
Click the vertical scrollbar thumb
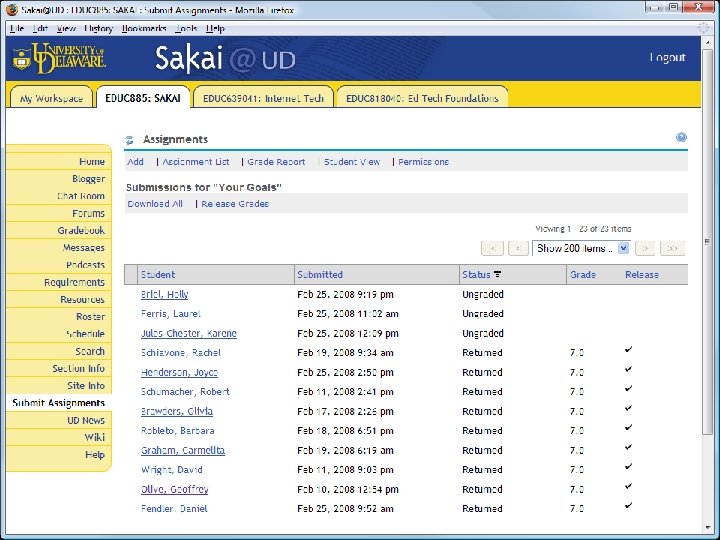(x=708, y=241)
